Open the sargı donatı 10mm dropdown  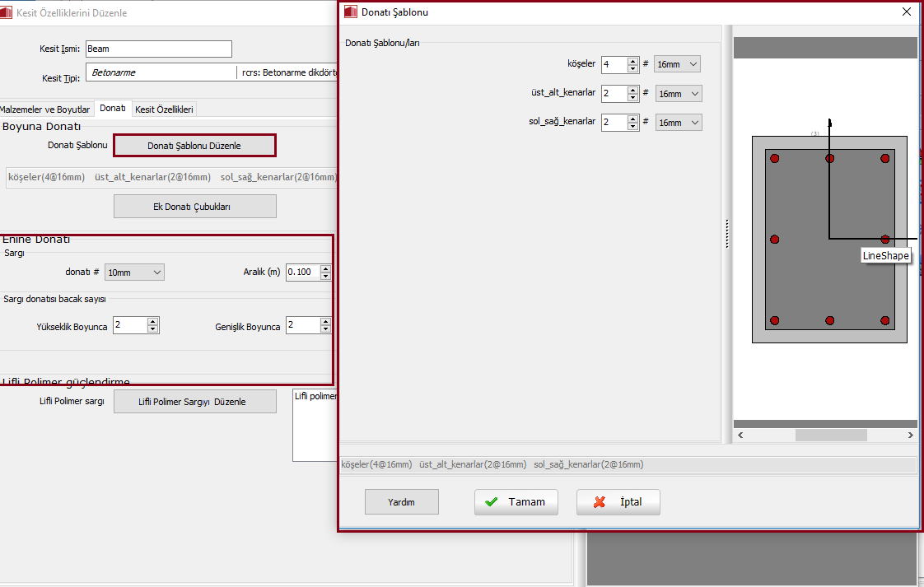click(134, 273)
